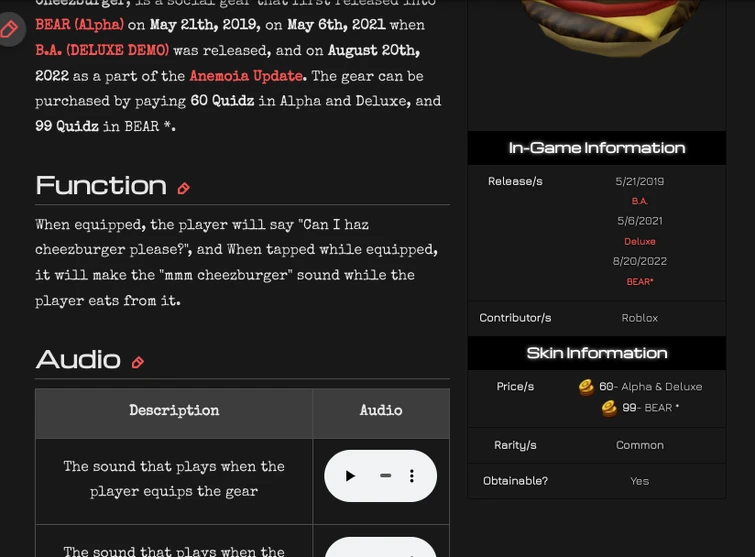The height and width of the screenshot is (557, 755).
Task: Click the Description column header in Audio table
Action: point(174,411)
